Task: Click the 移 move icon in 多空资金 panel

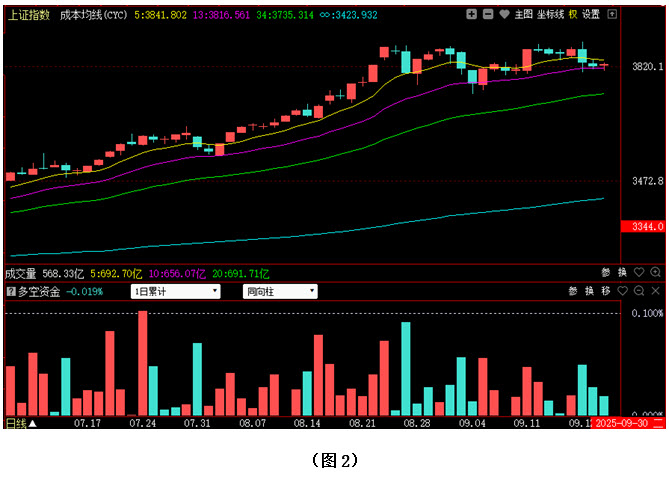Action: [x=606, y=291]
